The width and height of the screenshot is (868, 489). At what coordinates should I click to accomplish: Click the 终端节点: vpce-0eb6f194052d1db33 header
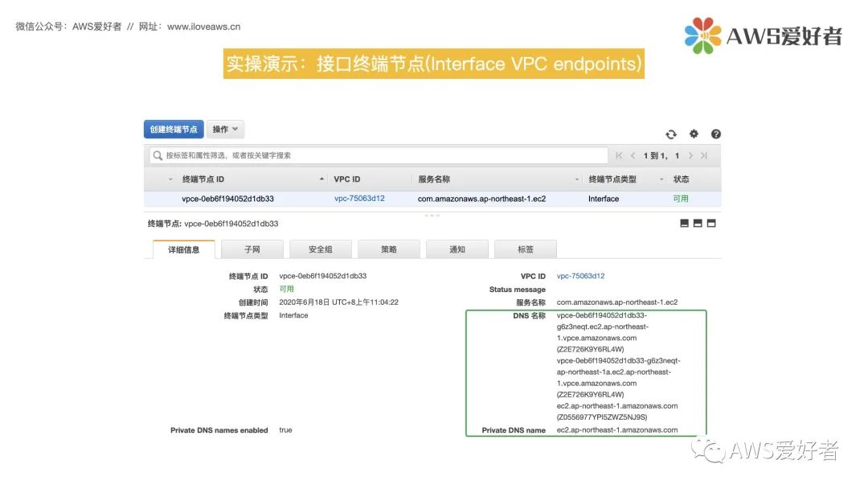pyautogui.click(x=213, y=224)
